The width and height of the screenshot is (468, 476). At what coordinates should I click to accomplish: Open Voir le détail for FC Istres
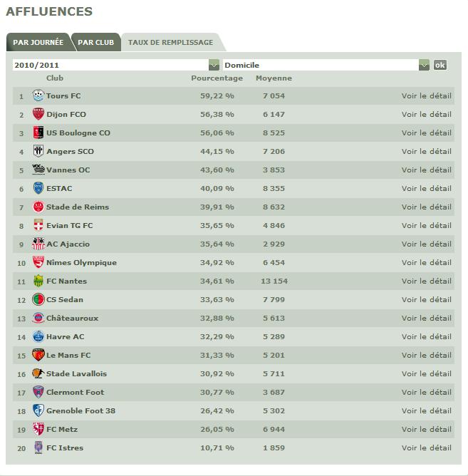426,447
